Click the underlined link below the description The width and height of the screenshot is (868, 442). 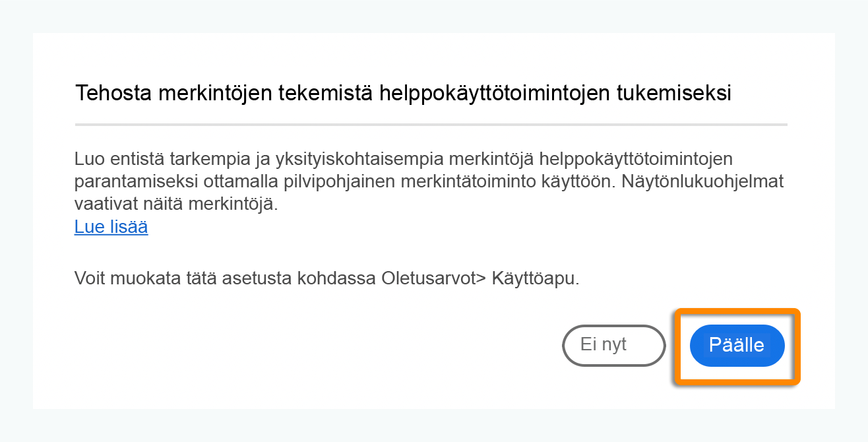coord(111,227)
